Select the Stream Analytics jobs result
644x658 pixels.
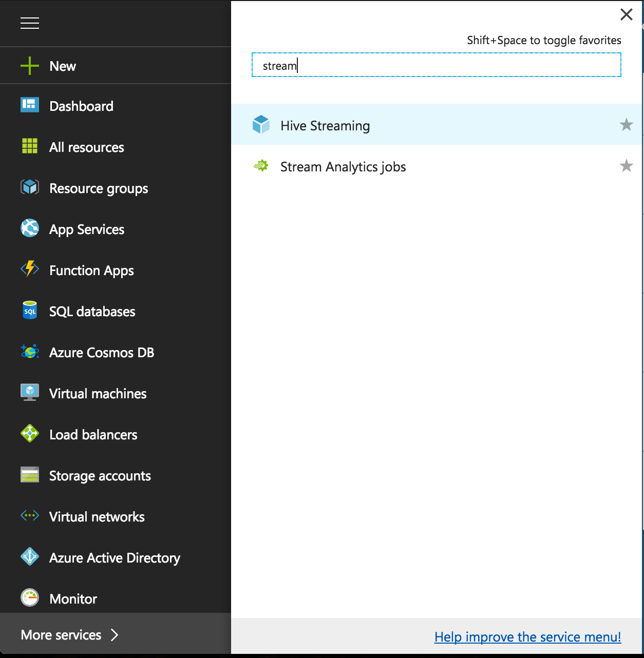[x=437, y=165]
